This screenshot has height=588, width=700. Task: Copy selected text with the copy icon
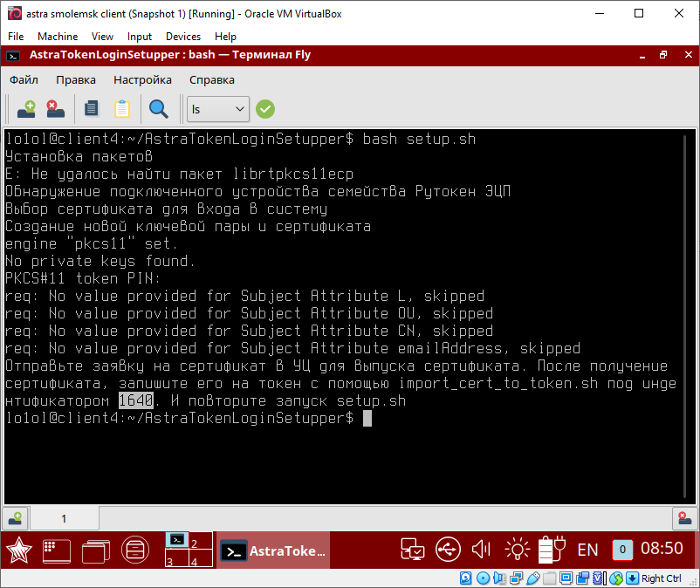(x=92, y=109)
